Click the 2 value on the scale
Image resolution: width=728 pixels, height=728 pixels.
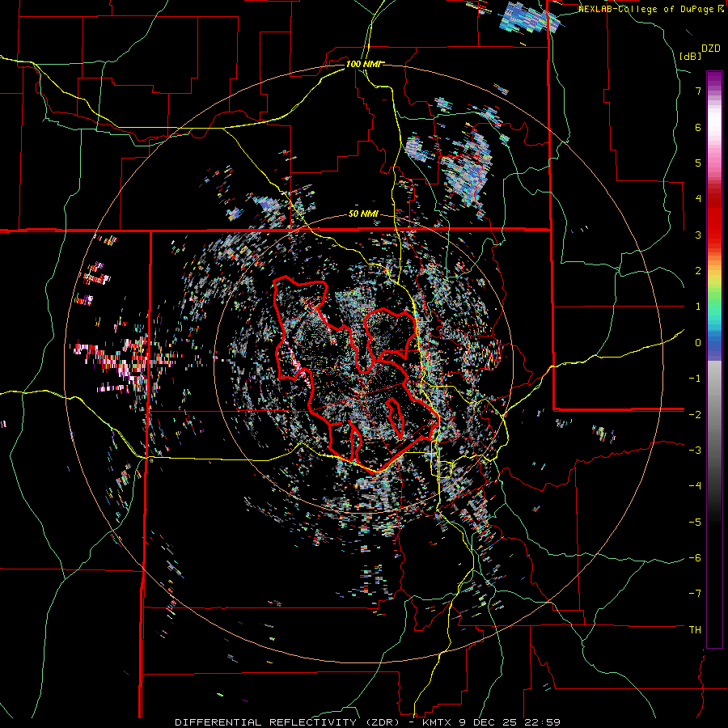tap(698, 271)
